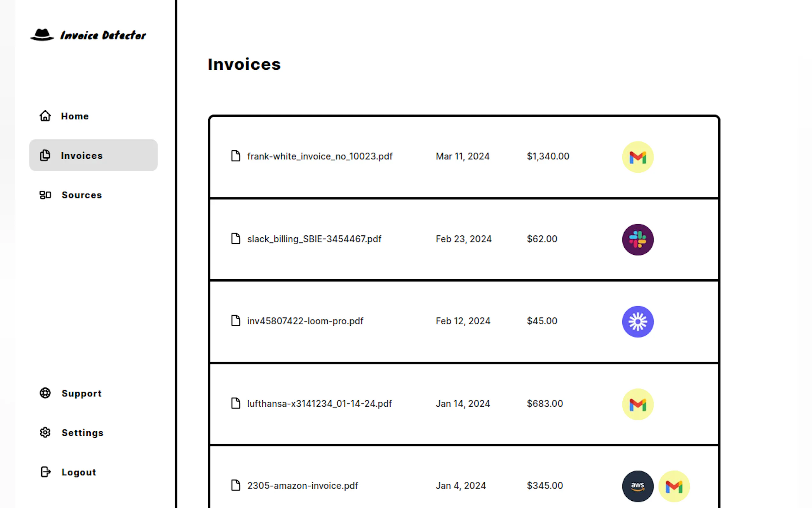812x508 pixels.
Task: Click Logout in the sidebar
Action: (78, 472)
